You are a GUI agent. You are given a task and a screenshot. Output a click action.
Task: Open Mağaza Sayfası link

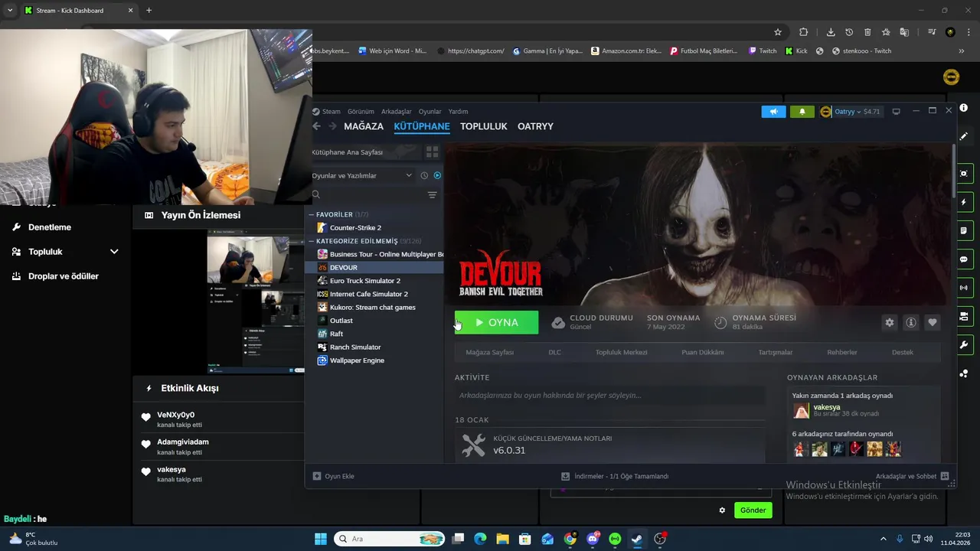(x=490, y=352)
